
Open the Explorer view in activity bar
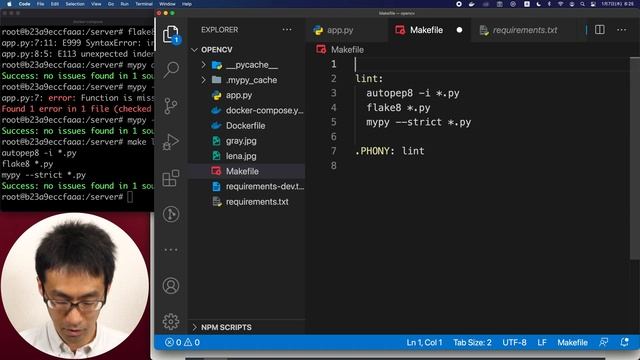[x=171, y=34]
